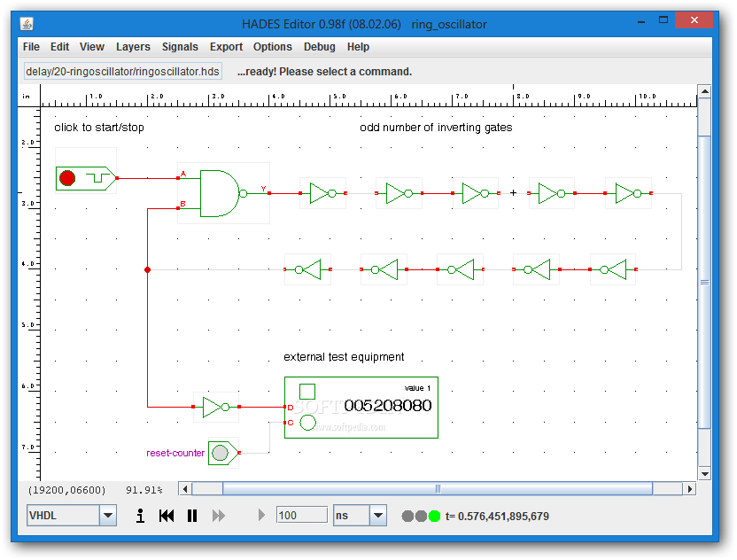This screenshot has height=560, width=737.
Task: Open the Help menu
Action: point(358,47)
